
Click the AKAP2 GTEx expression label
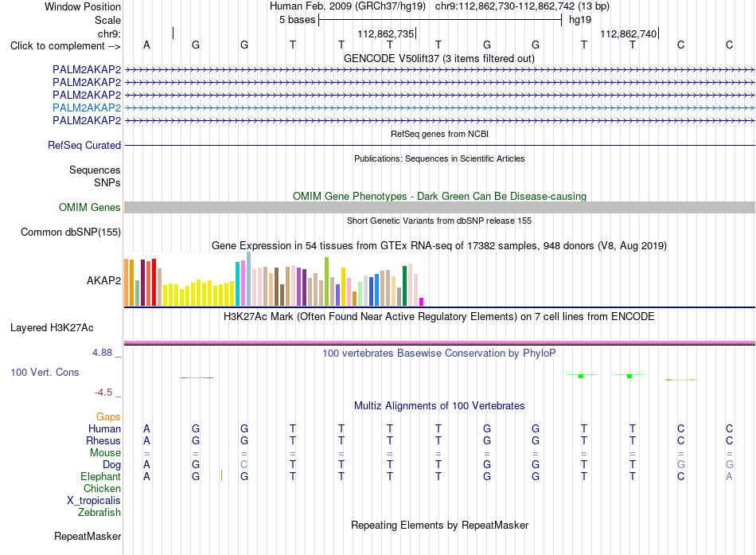[x=103, y=280]
